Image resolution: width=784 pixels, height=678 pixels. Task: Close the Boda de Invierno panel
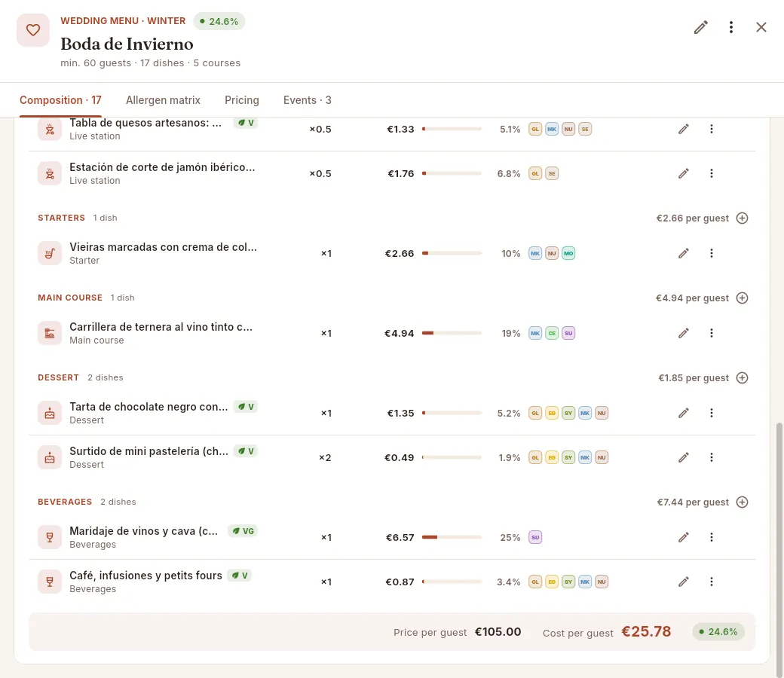[761, 27]
